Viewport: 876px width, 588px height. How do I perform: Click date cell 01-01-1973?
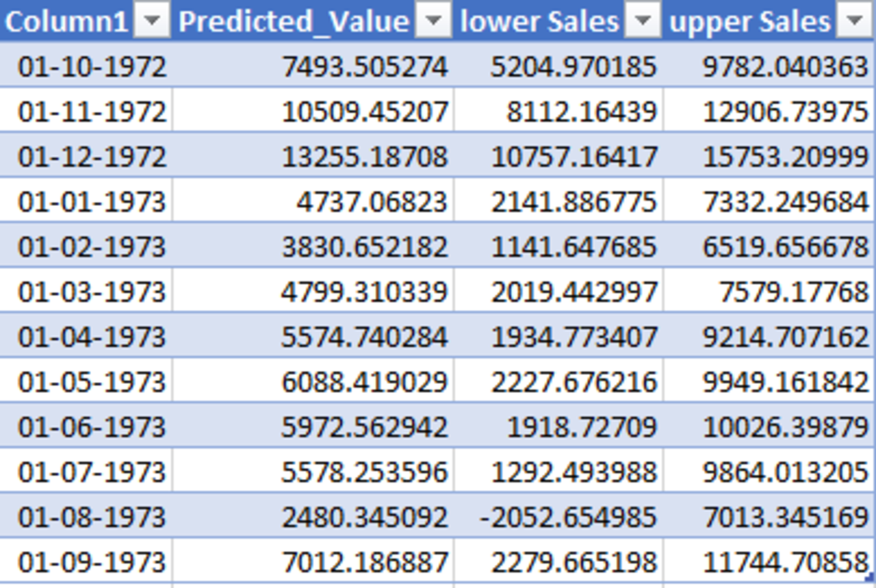click(92, 202)
